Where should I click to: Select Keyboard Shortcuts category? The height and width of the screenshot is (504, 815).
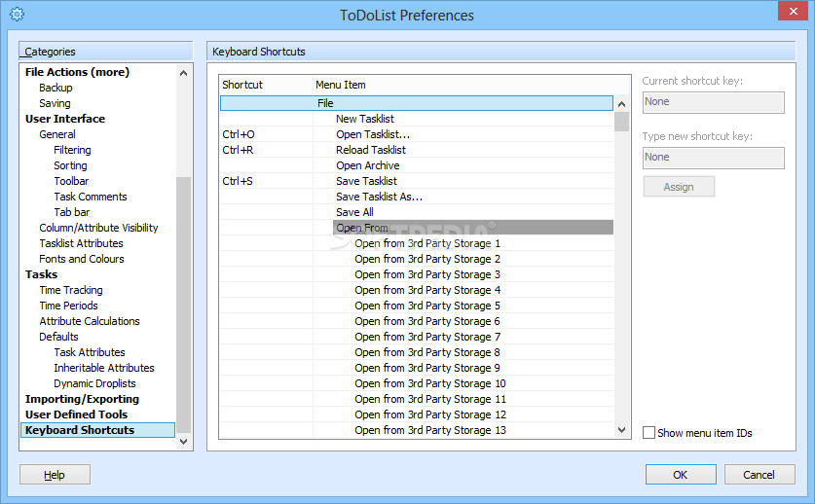tap(97, 430)
